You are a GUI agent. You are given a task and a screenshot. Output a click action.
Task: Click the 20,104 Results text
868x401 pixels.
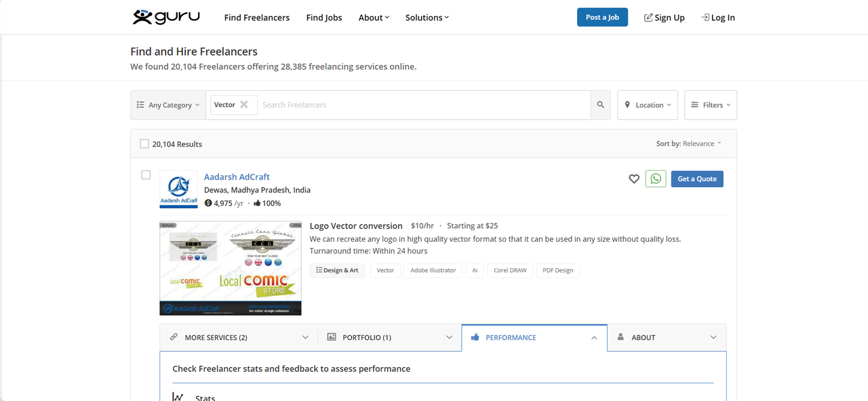[177, 144]
